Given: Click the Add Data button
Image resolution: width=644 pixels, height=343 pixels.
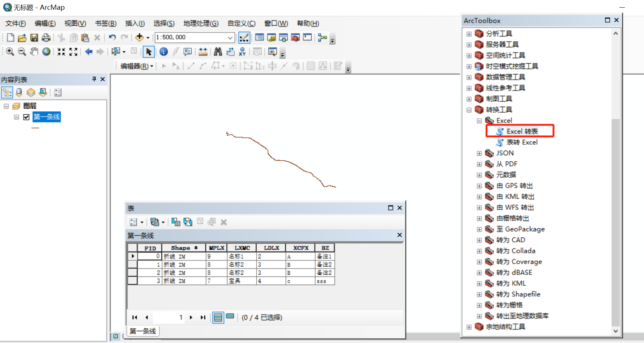Looking at the screenshot, I should tap(140, 37).
